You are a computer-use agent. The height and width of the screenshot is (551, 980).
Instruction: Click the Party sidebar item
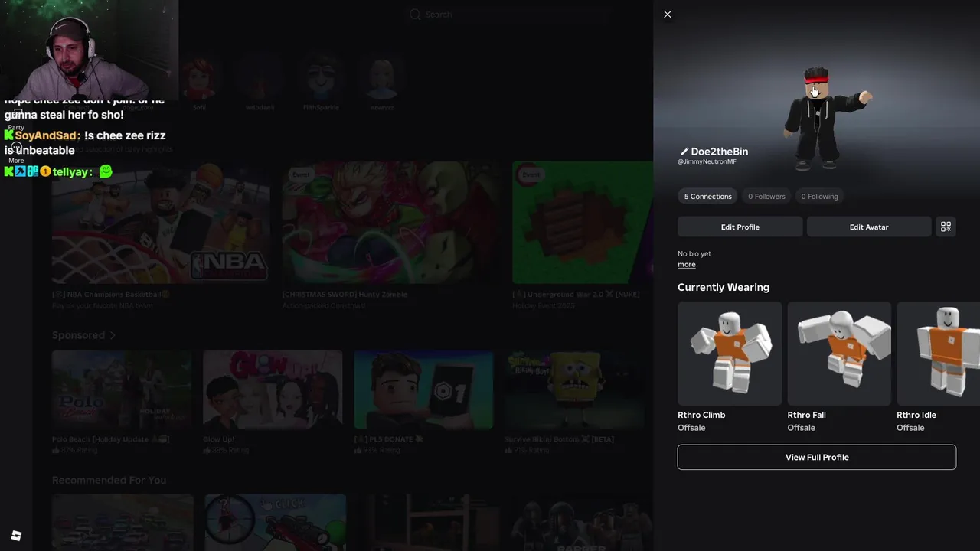pyautogui.click(x=16, y=120)
